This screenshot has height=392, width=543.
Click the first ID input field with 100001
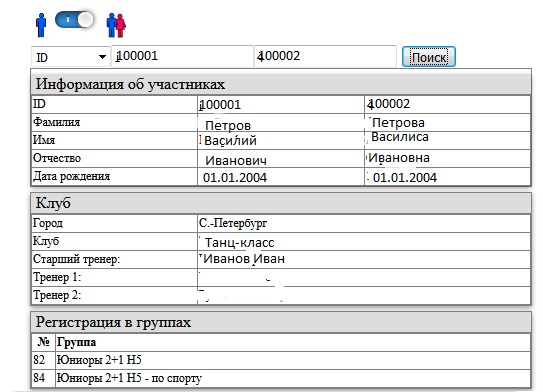[182, 56]
